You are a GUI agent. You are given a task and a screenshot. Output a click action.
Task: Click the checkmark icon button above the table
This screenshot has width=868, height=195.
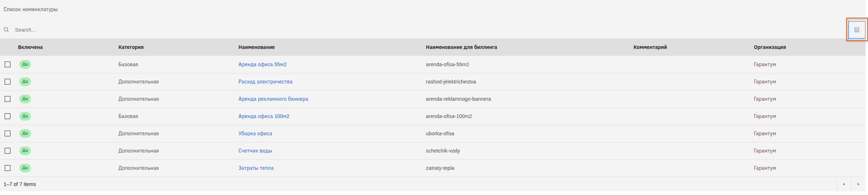857,30
